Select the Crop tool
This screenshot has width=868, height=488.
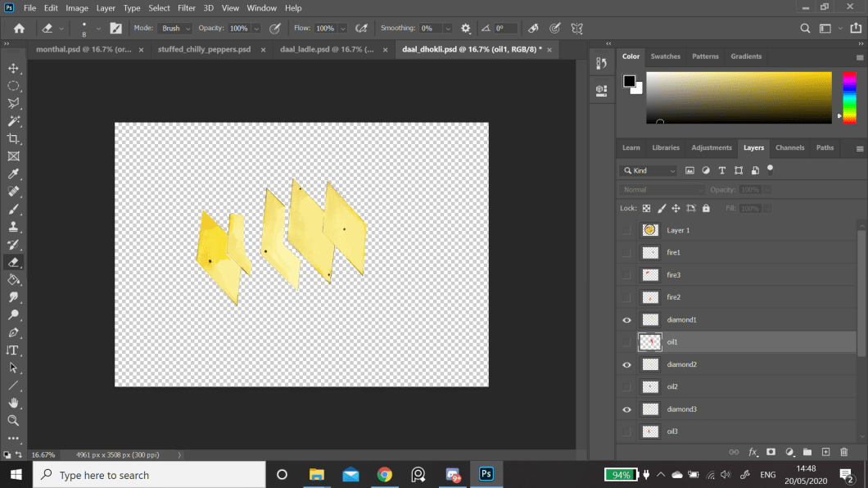pyautogui.click(x=13, y=138)
